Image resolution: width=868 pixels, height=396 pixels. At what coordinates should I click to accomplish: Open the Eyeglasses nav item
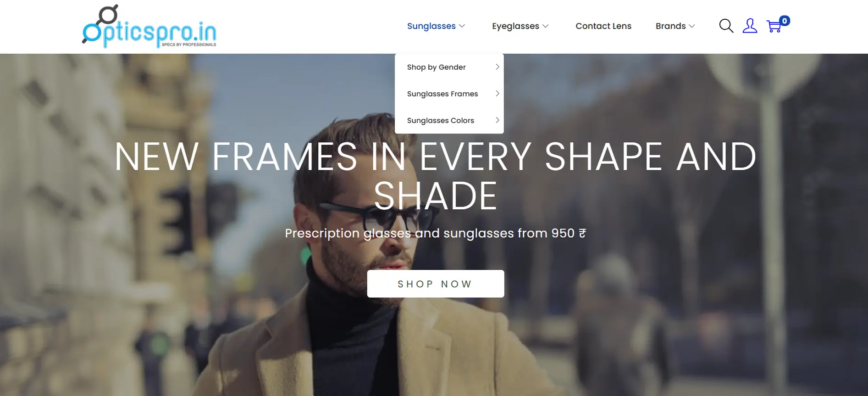click(x=515, y=26)
